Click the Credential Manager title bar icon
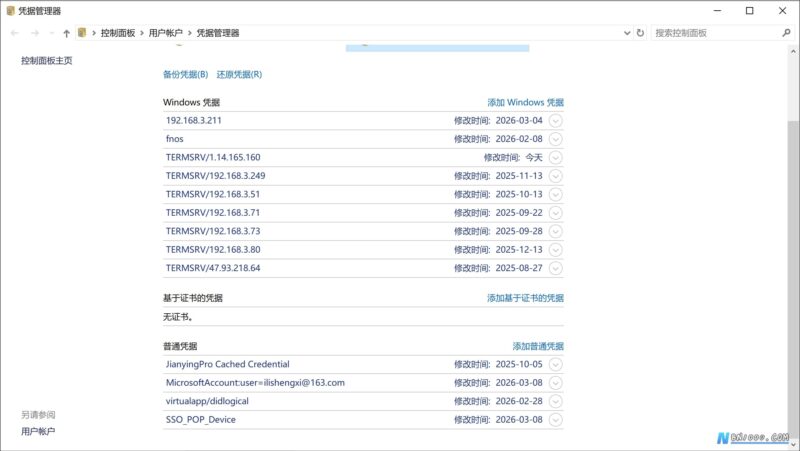 (x=10, y=11)
